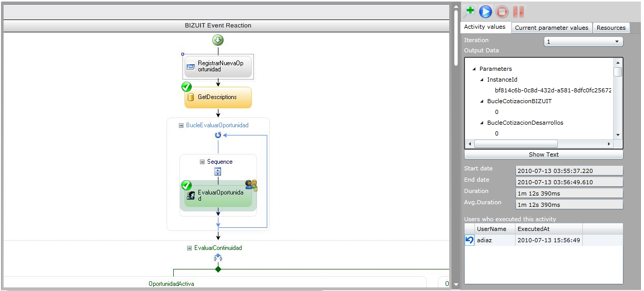Click the red Pause button
Image resolution: width=644 pixels, height=291 pixels.
click(x=518, y=11)
